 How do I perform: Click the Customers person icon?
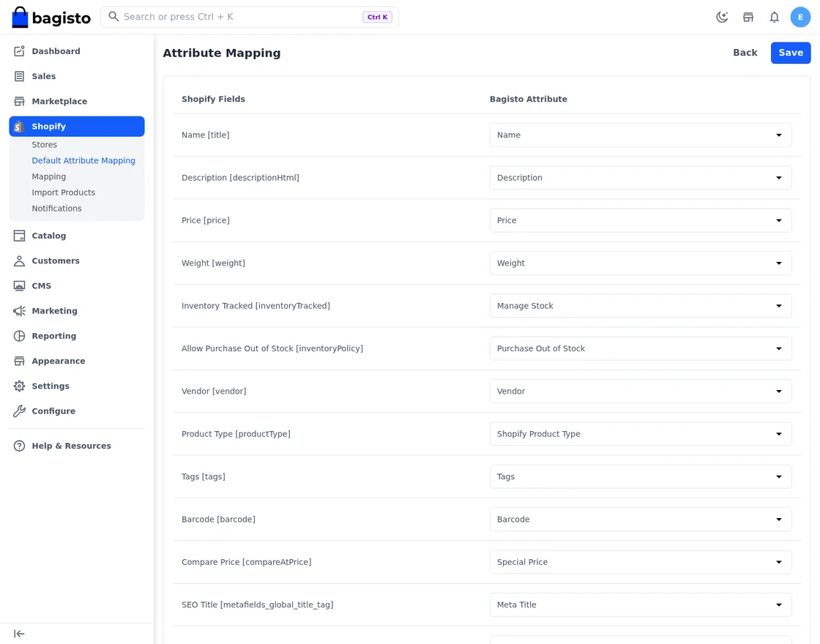(19, 261)
